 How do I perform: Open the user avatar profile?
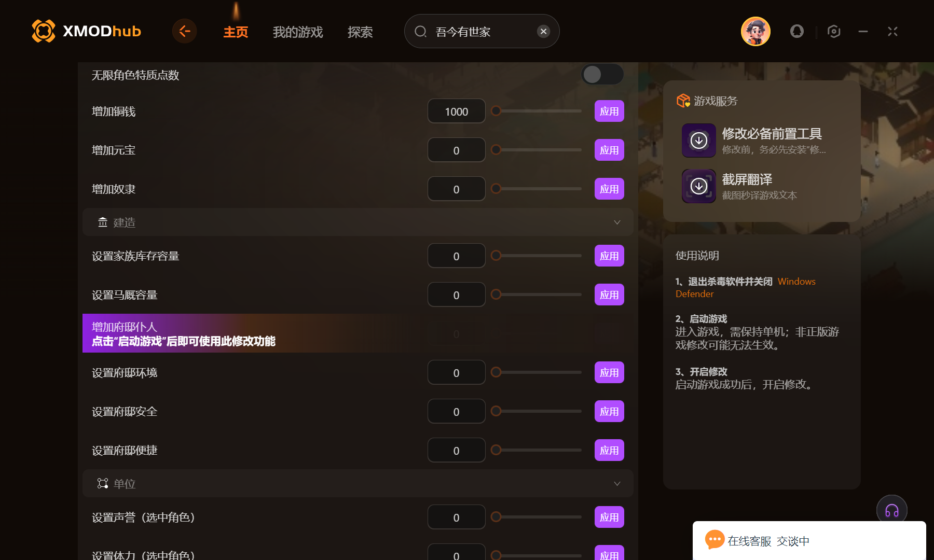[x=756, y=31]
